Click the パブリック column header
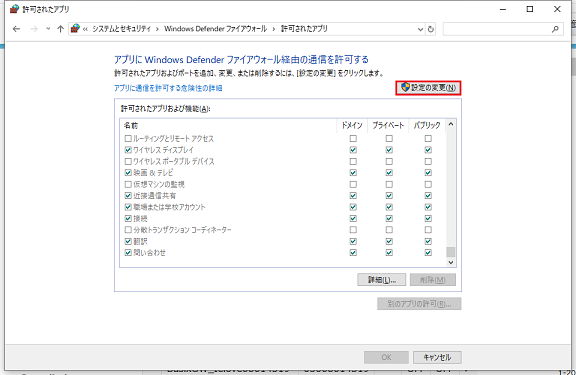Screen dimensions: 576x375 (427, 126)
